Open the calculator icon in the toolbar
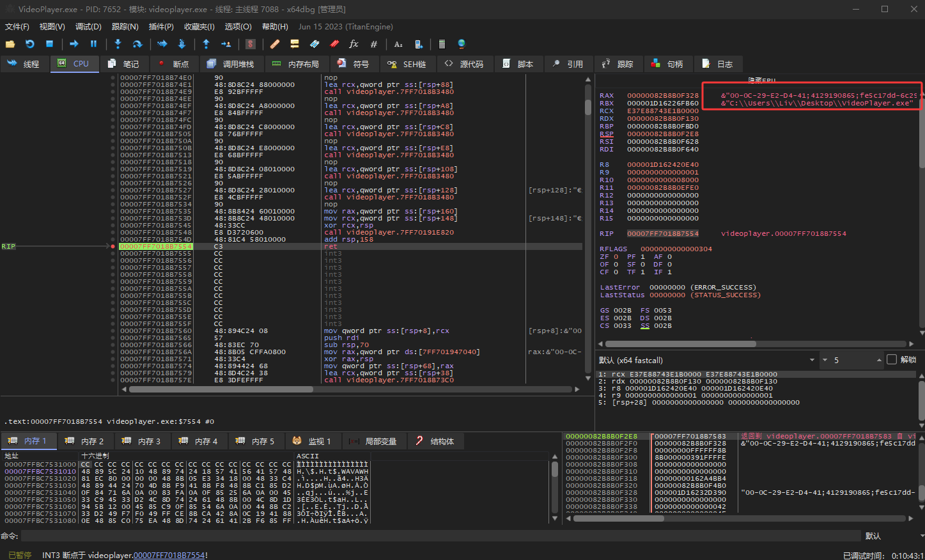This screenshot has width=925, height=560. click(x=442, y=44)
